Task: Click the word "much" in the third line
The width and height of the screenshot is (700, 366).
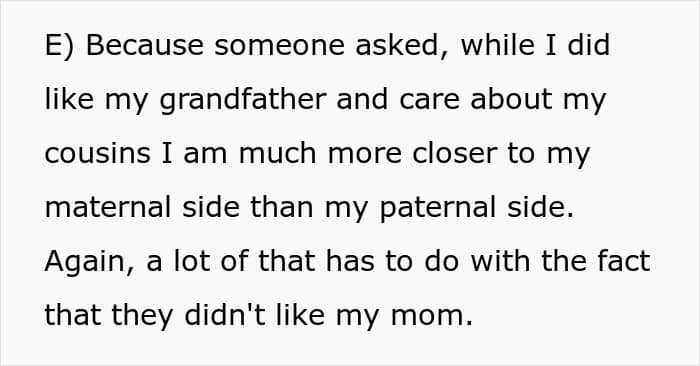Action: tap(278, 154)
